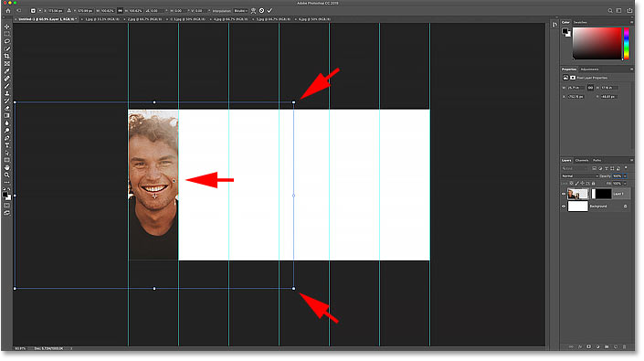Open the Normal blend mode dropdown
The height and width of the screenshot is (361, 644).
click(579, 175)
